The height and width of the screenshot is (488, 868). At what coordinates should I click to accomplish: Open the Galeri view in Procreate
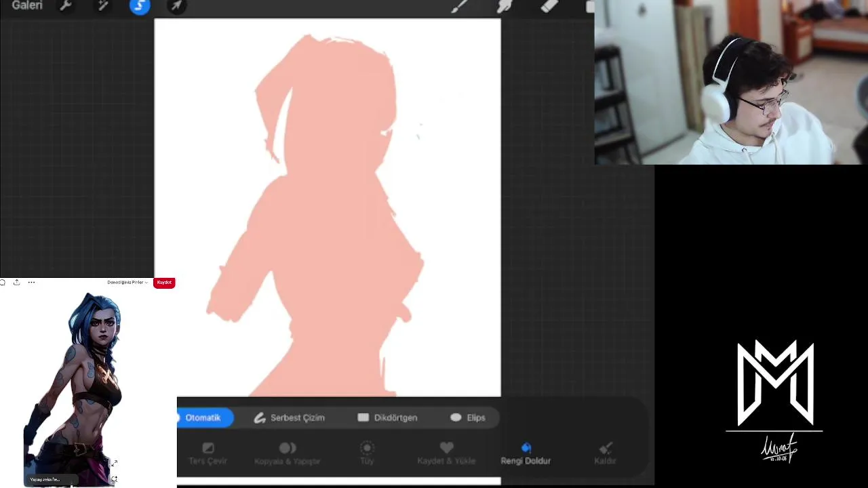coord(27,5)
